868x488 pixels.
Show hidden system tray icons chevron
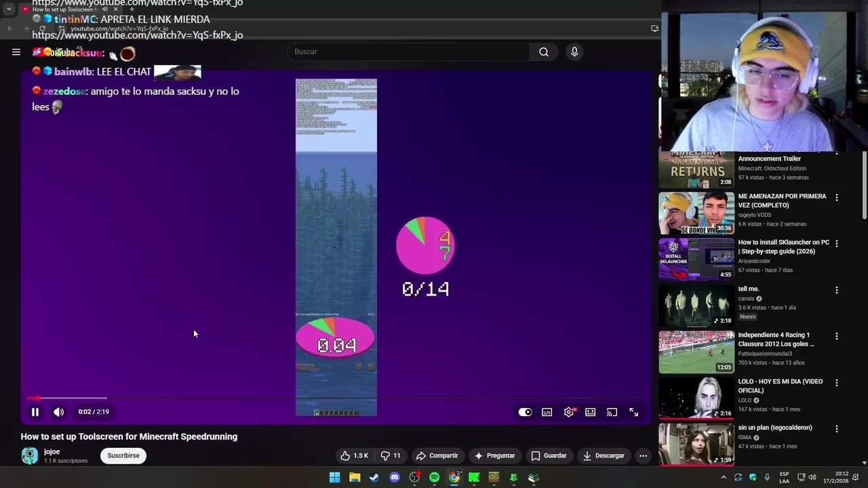coord(723,477)
